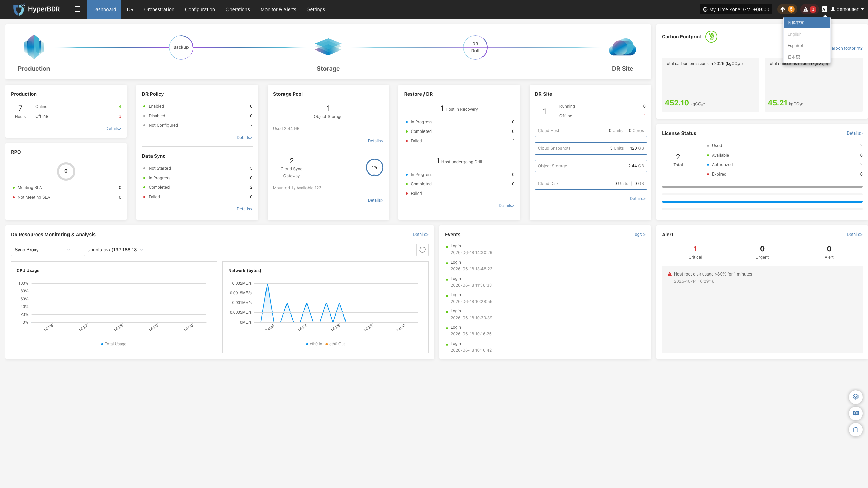Click the Cloud Disk resource box
The width and height of the screenshot is (868, 488).
point(591,184)
